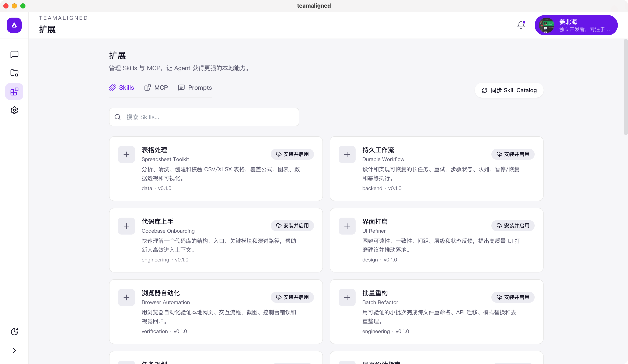Screen dimensions: 628x364
Task: Switch to the Skills tab
Action: coord(122,88)
